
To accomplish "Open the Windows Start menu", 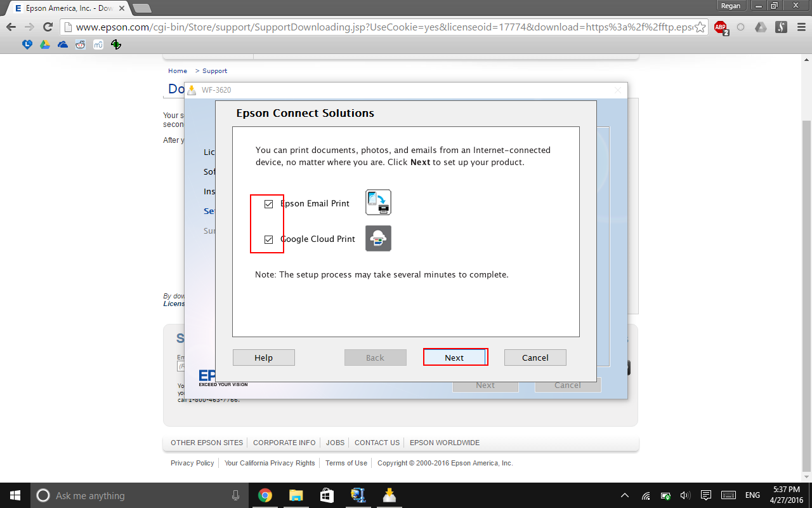I will point(15,495).
